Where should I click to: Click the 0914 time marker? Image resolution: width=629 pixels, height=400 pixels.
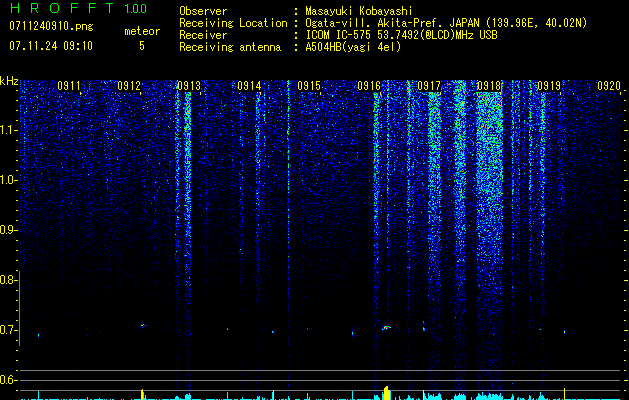tap(249, 85)
